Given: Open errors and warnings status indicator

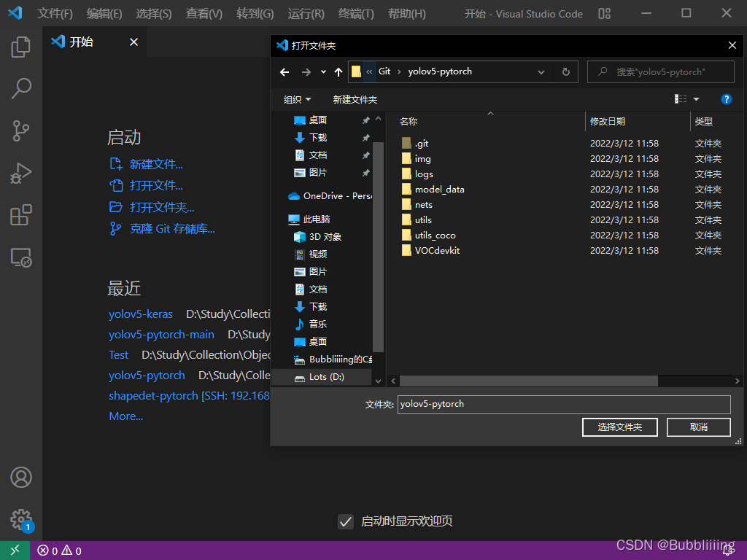Looking at the screenshot, I should (x=60, y=551).
